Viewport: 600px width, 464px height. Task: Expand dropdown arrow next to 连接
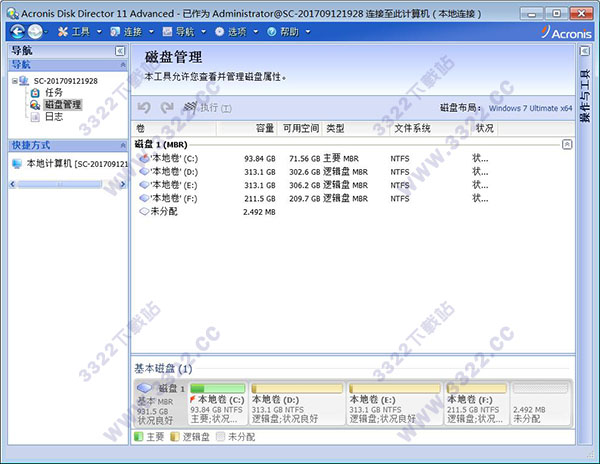click(x=151, y=32)
